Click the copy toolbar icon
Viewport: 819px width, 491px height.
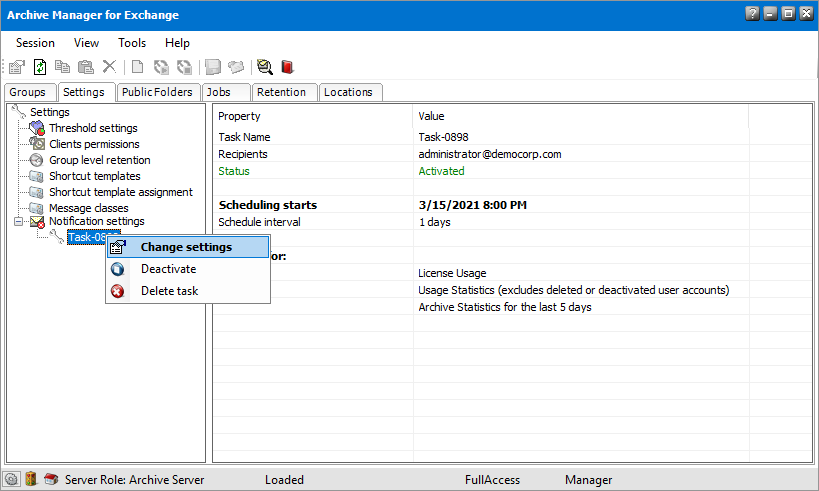click(63, 67)
